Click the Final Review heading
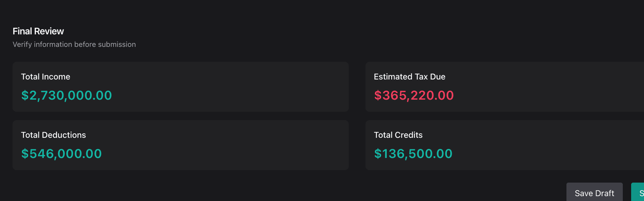Viewport: 644px width, 201px height. click(x=38, y=31)
